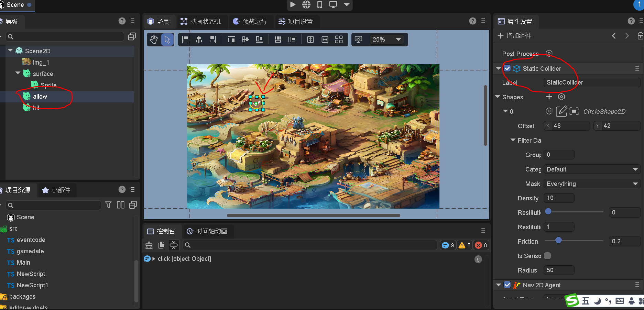The width and height of the screenshot is (644, 310).
Task: Edit the CircleShape2D shape with pencil icon
Action: [x=561, y=111]
